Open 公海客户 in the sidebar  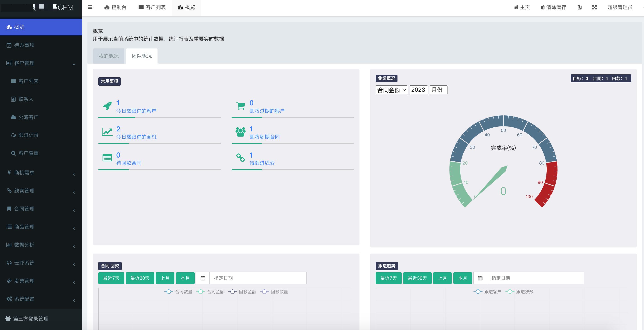pyautogui.click(x=41, y=117)
